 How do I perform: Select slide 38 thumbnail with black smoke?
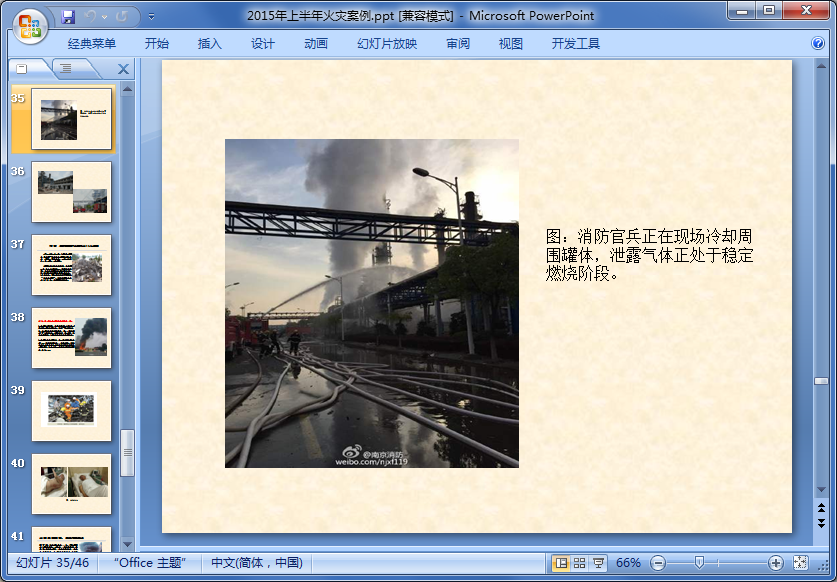click(72, 338)
